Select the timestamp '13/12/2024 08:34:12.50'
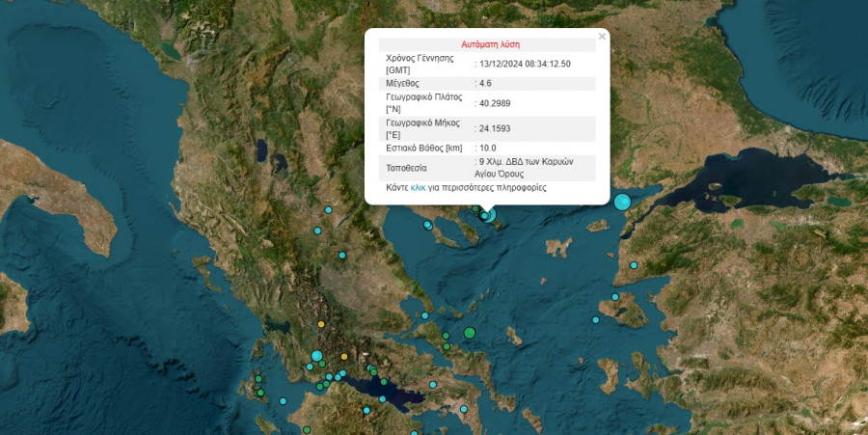868x435 pixels. click(525, 64)
